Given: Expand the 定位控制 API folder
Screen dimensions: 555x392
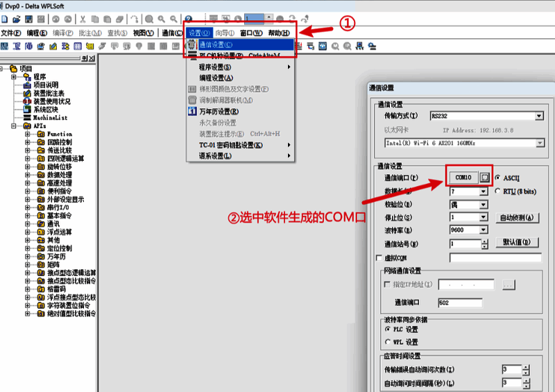Looking at the screenshot, I should [x=27, y=248].
